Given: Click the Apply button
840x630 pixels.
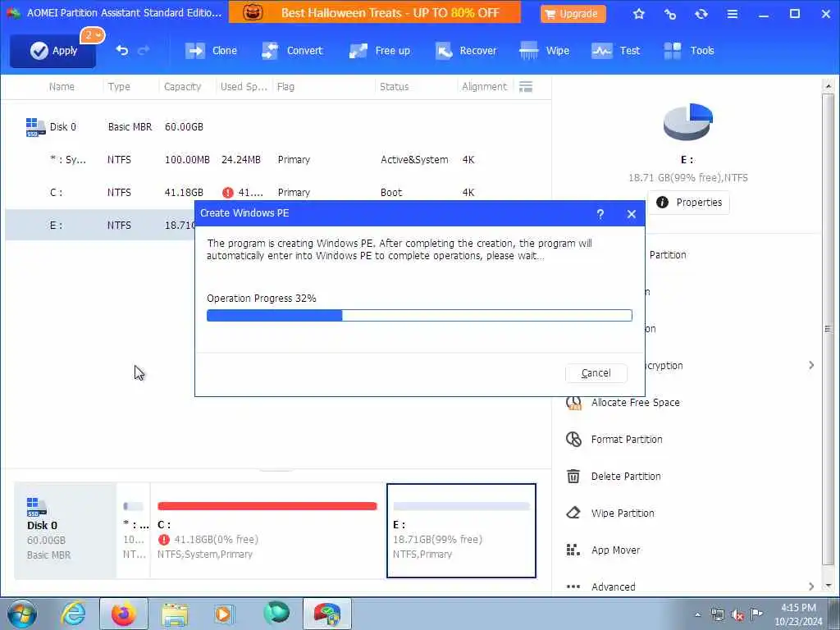Looking at the screenshot, I should [52, 50].
